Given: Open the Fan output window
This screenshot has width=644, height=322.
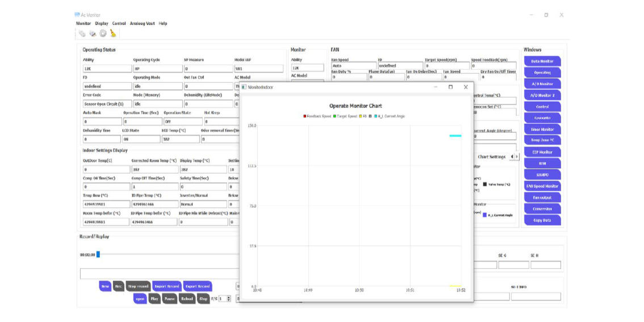Looking at the screenshot, I should click(542, 198).
